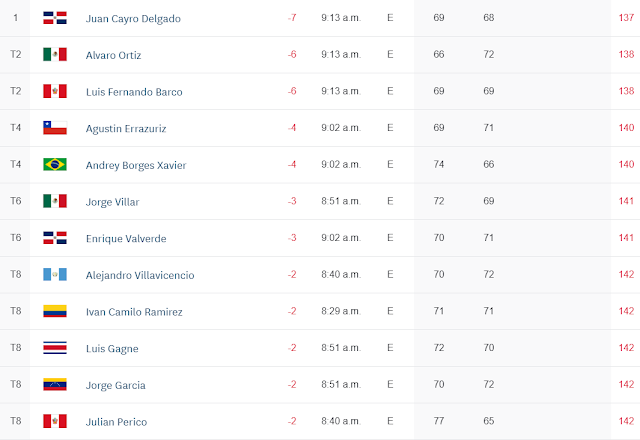Click Chile flag next to Agustin Errazuriz
Image resolution: width=640 pixels, height=440 pixels.
point(55,128)
